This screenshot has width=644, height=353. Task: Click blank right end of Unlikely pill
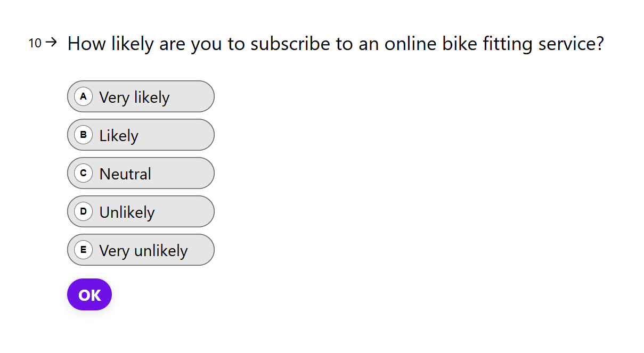click(189, 212)
